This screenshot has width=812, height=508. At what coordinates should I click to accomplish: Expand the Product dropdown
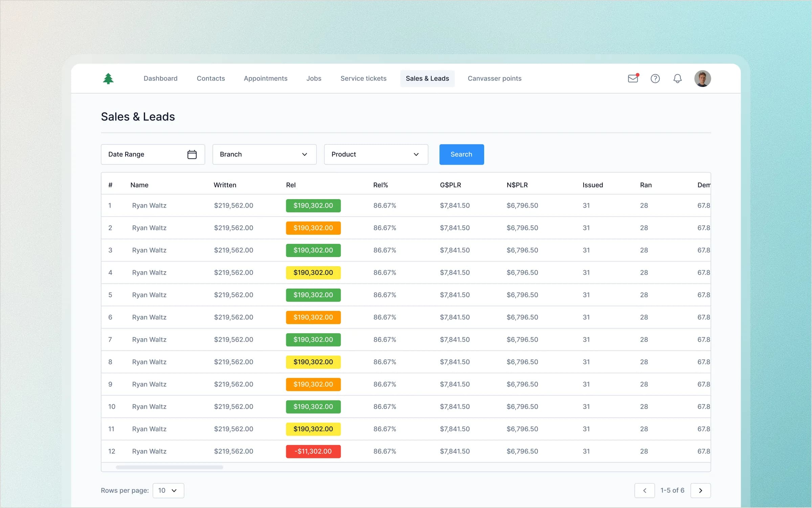[x=376, y=154]
